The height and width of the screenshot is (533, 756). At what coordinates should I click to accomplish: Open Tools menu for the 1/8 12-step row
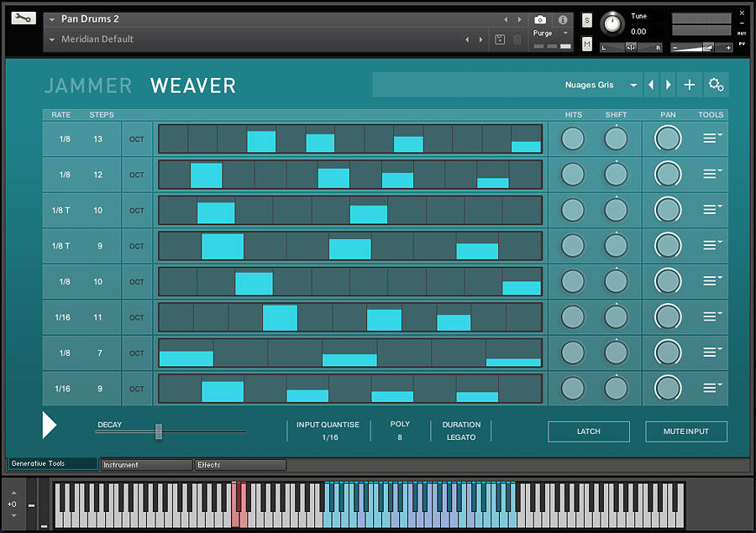711,174
